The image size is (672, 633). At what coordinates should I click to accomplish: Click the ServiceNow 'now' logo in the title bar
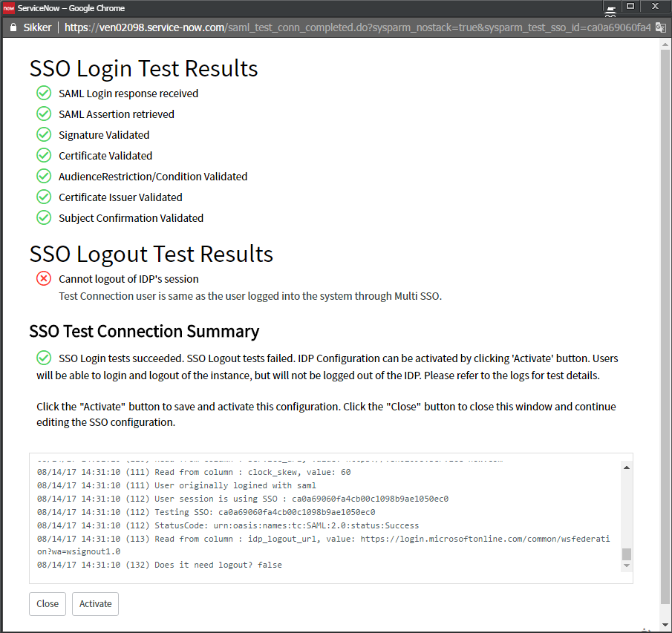pos(10,8)
